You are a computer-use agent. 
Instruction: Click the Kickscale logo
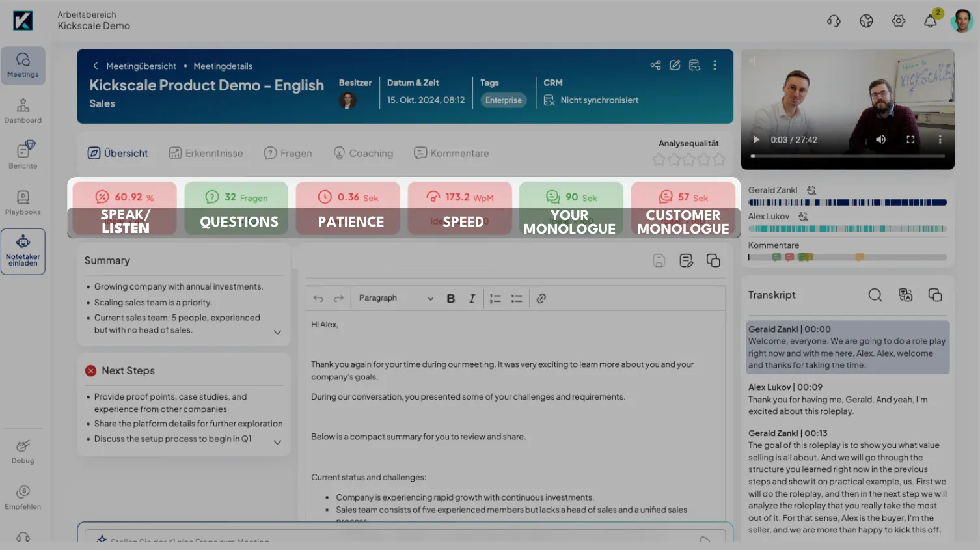coord(23,21)
